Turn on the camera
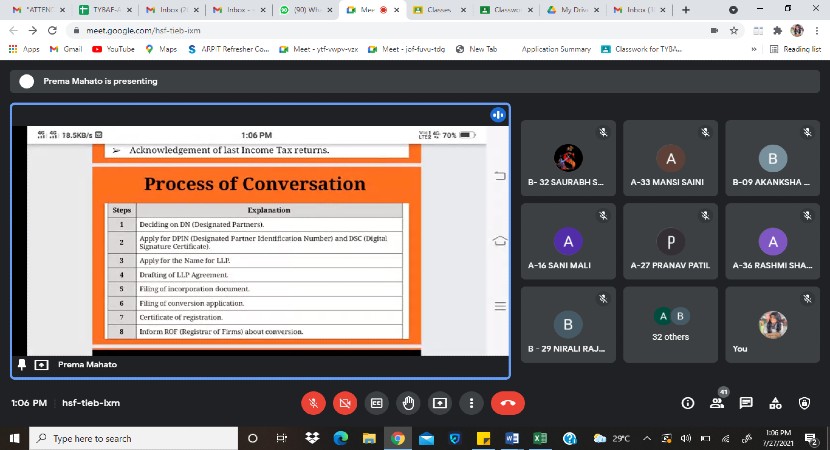The image size is (830, 450). pos(345,403)
